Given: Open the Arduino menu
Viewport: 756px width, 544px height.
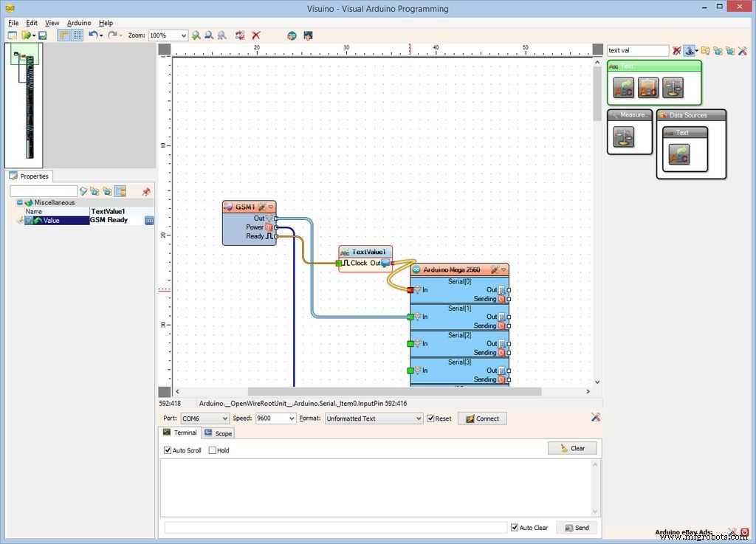Looking at the screenshot, I should (x=79, y=23).
